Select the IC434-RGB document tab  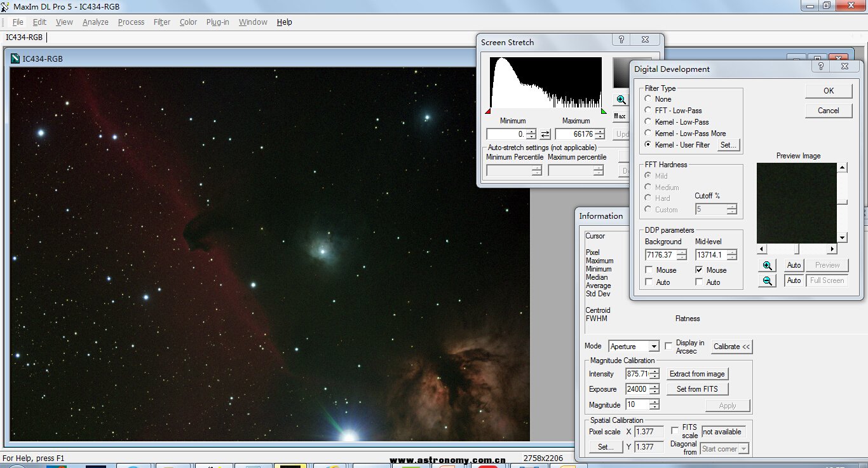click(x=24, y=38)
